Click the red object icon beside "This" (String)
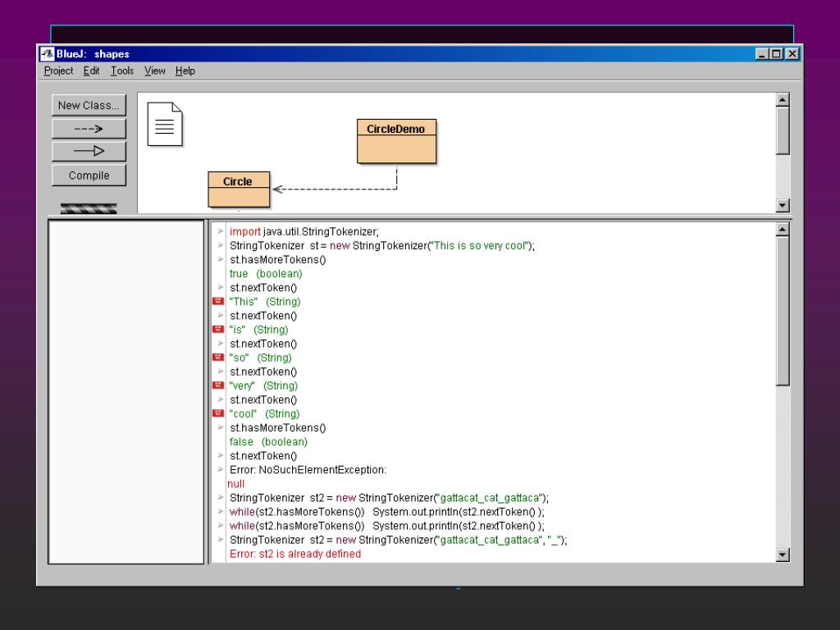This screenshot has height=630, width=840. (218, 302)
